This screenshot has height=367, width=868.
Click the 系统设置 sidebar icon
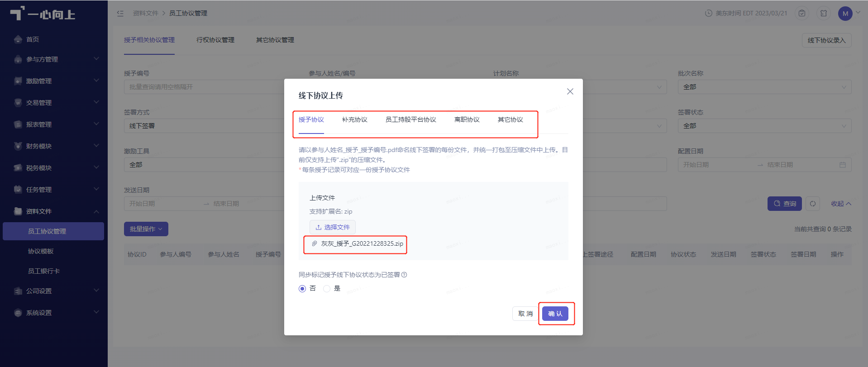tap(18, 313)
